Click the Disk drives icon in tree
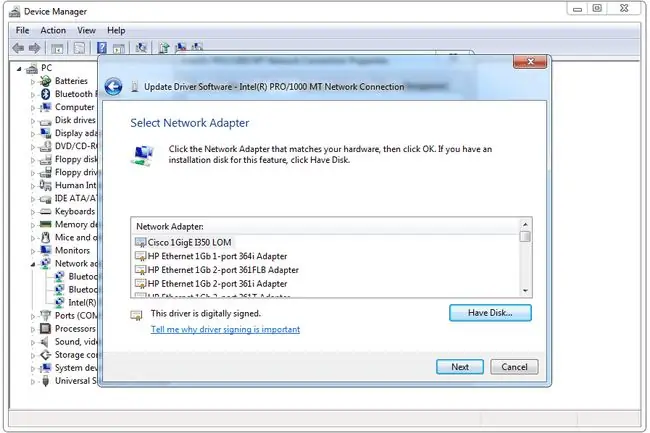The height and width of the screenshot is (433, 650). pyautogui.click(x=46, y=121)
